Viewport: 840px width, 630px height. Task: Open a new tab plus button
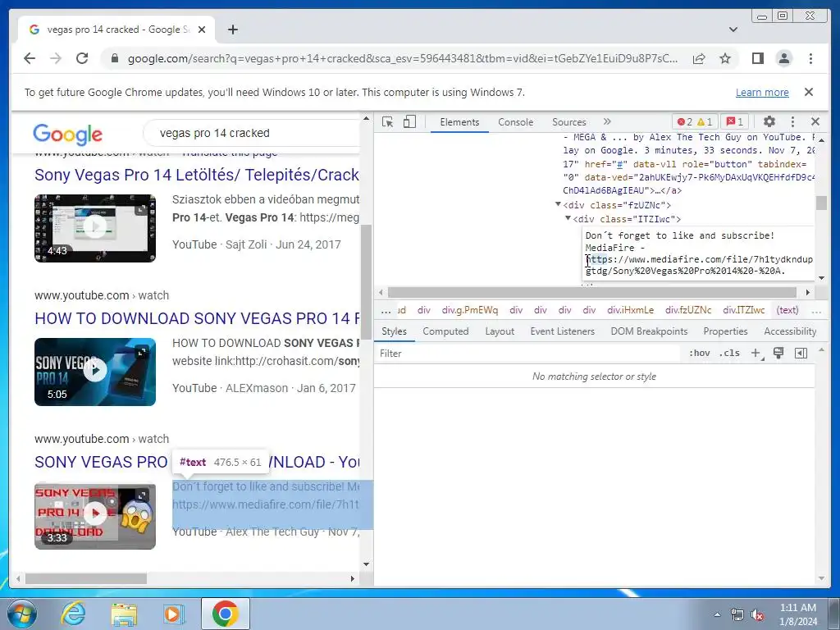point(232,30)
